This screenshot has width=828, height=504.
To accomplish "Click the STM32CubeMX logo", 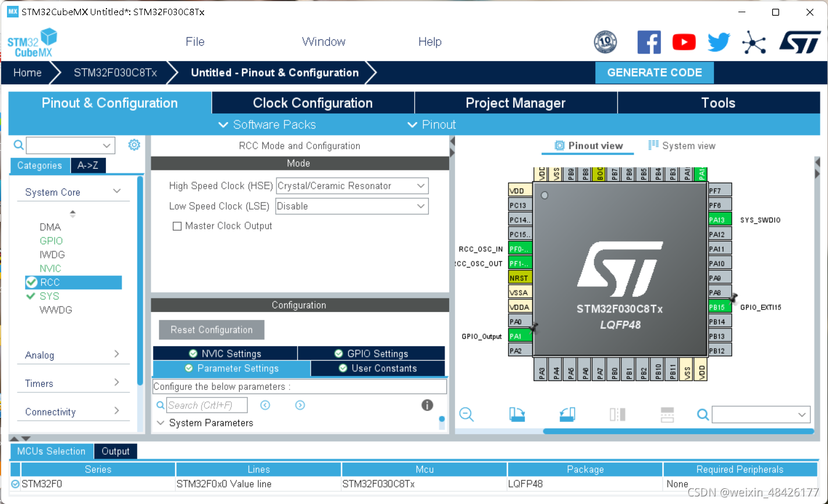I will tap(32, 43).
